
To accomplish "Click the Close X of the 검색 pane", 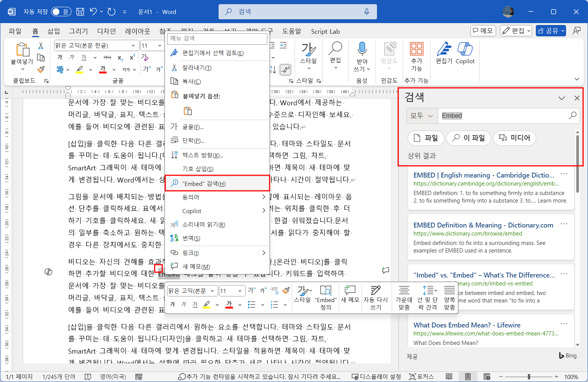I will (x=577, y=98).
